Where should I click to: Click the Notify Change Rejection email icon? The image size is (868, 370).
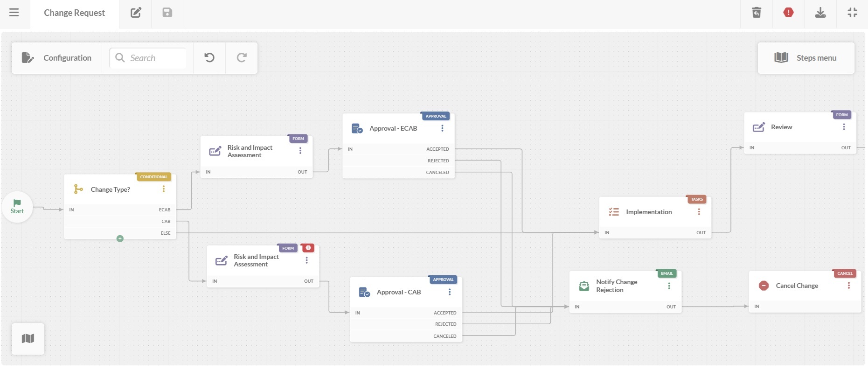click(584, 286)
